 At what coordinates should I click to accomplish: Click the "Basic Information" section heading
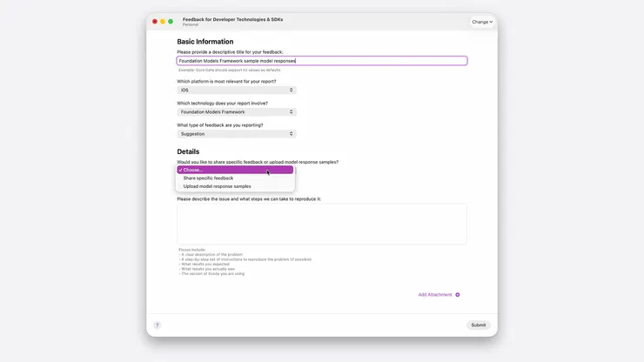[205, 42]
